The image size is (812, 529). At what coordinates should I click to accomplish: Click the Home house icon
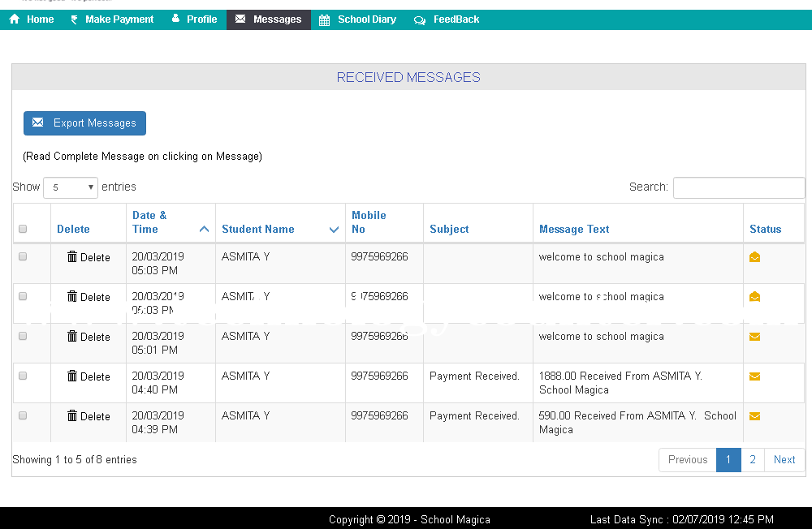[x=15, y=19]
